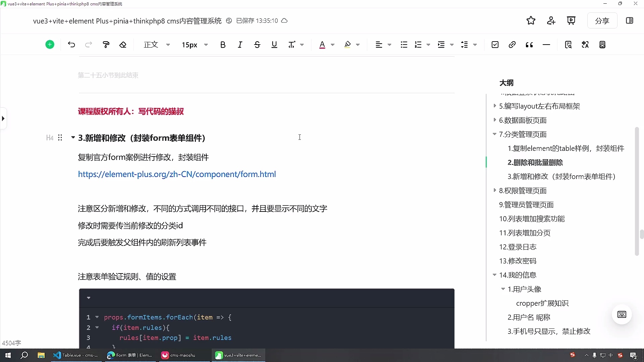Apply the yellow highlight color
Image resolution: width=644 pixels, height=362 pixels.
click(x=347, y=45)
